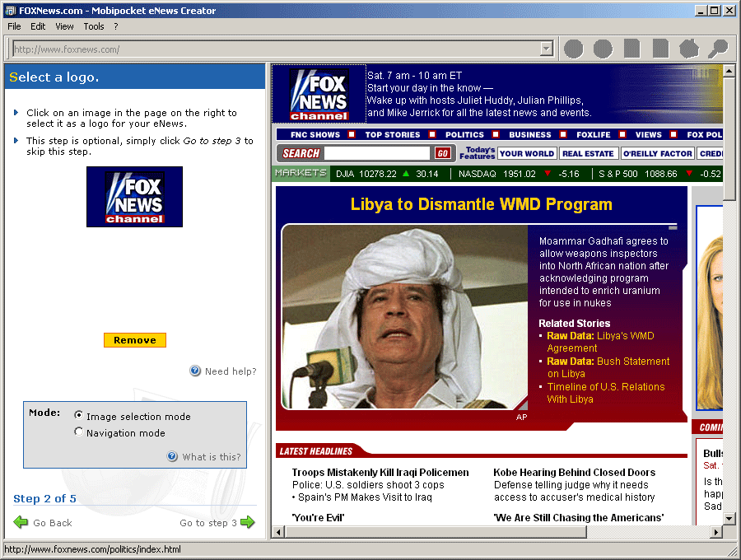741x560 pixels.
Task: Click the red NASDAQ down arrow
Action: pos(548,174)
